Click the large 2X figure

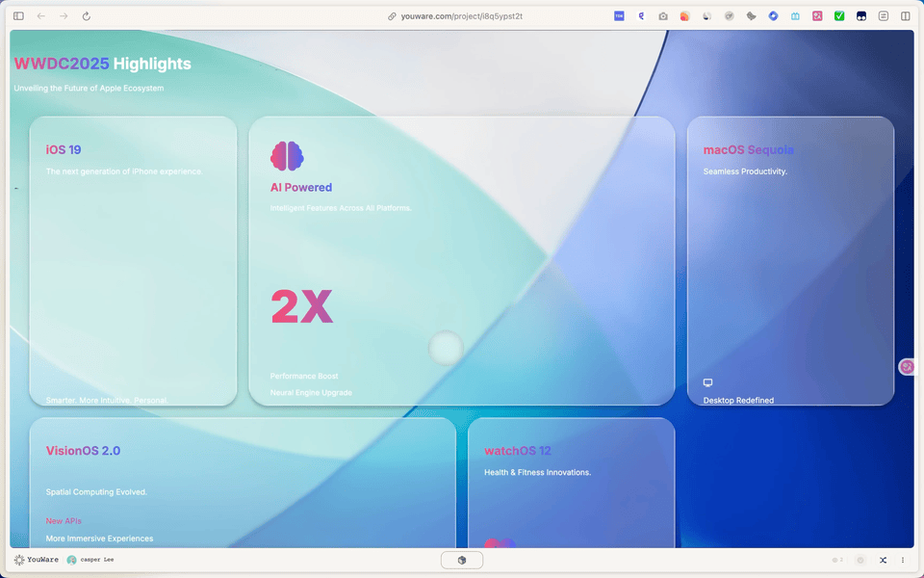pyautogui.click(x=301, y=306)
